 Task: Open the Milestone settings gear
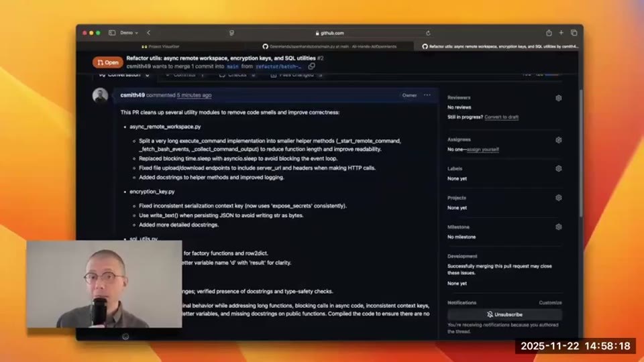click(x=559, y=227)
